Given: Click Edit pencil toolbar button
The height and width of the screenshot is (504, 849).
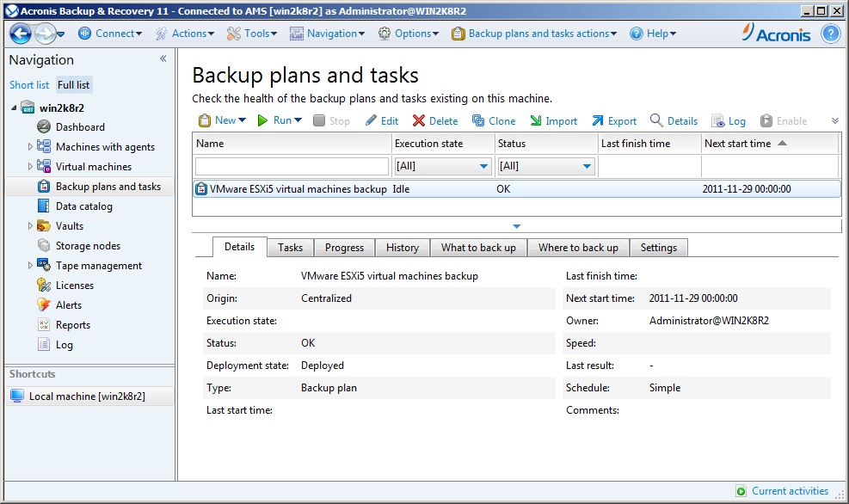Looking at the screenshot, I should [x=382, y=121].
